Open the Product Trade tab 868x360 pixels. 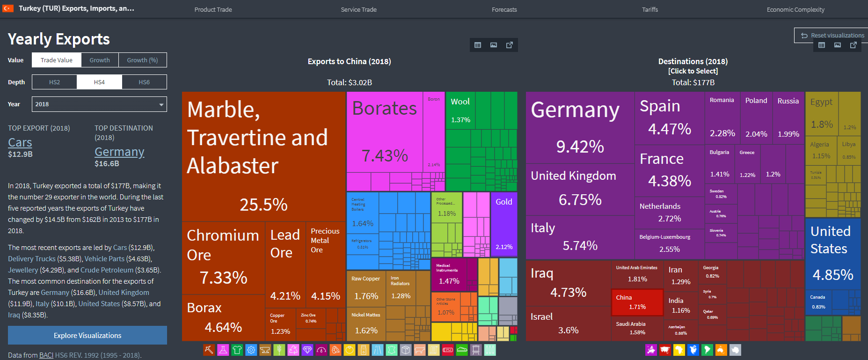[213, 9]
